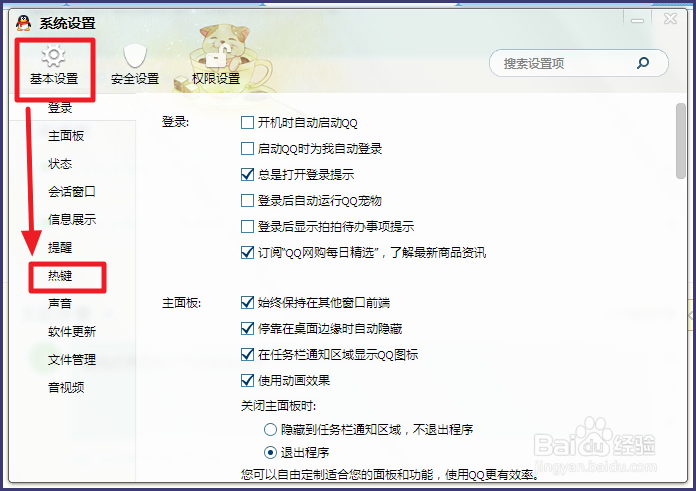The height and width of the screenshot is (491, 696).
Task: Uncheck 在任务栏通知区域显示QQ图标
Action: (x=247, y=355)
